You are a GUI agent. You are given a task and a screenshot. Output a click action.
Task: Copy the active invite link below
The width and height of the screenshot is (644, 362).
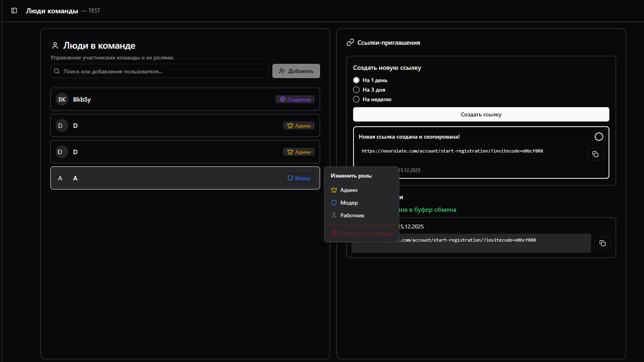602,243
